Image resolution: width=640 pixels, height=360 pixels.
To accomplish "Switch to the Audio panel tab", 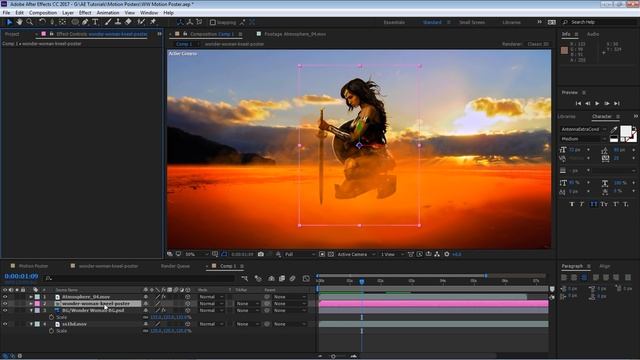I will [593, 34].
